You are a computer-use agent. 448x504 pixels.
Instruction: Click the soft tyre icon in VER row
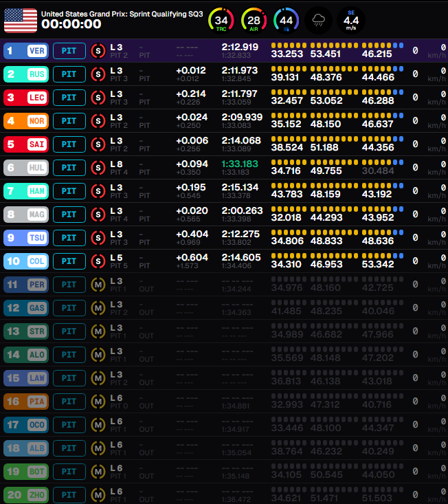point(98,51)
